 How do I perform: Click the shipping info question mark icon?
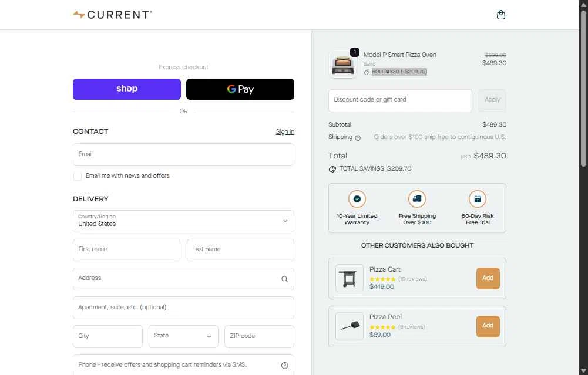pos(358,138)
